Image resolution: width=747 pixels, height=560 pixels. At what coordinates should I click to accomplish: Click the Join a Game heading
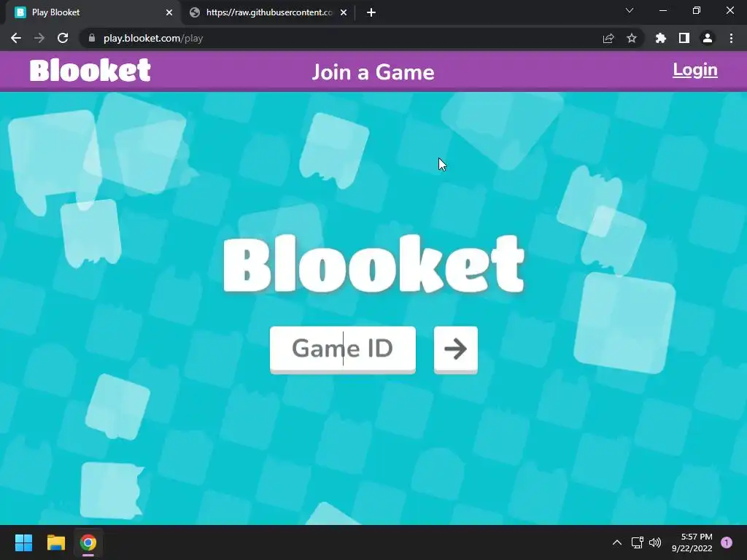pyautogui.click(x=373, y=72)
